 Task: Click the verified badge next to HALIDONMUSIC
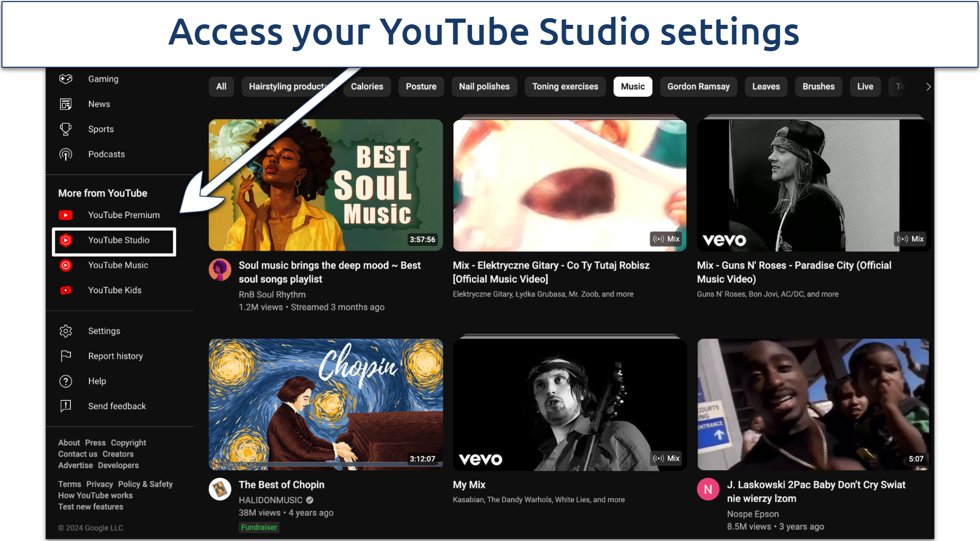coord(309,500)
